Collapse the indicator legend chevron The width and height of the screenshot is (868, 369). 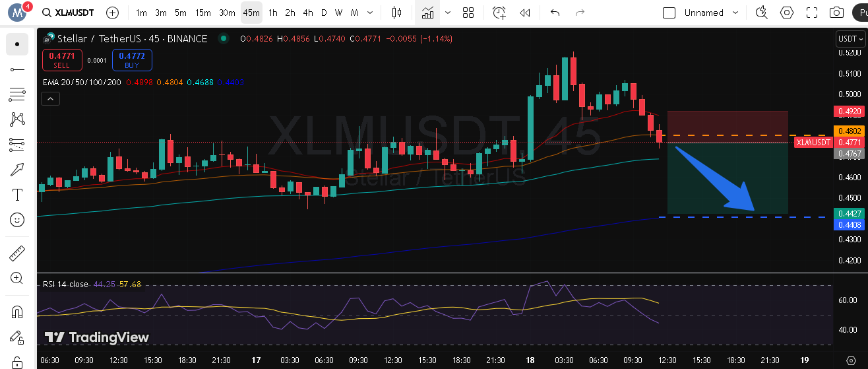pyautogui.click(x=51, y=99)
